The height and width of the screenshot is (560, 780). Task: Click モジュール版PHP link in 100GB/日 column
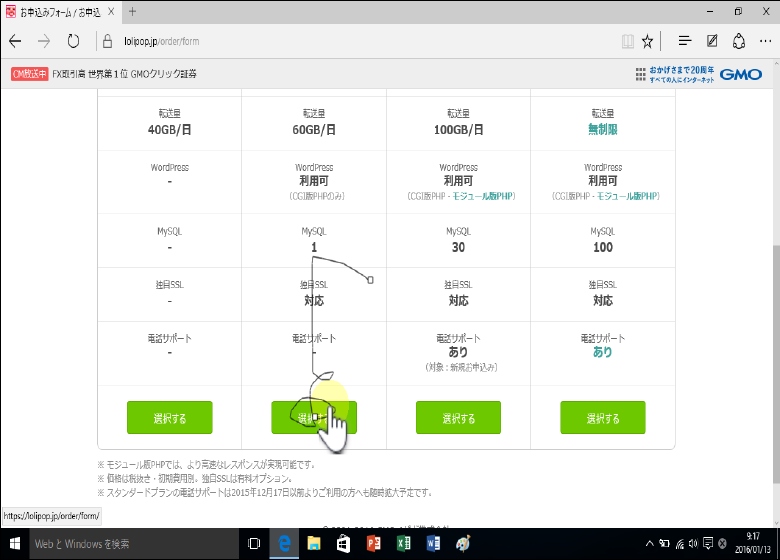pos(483,196)
